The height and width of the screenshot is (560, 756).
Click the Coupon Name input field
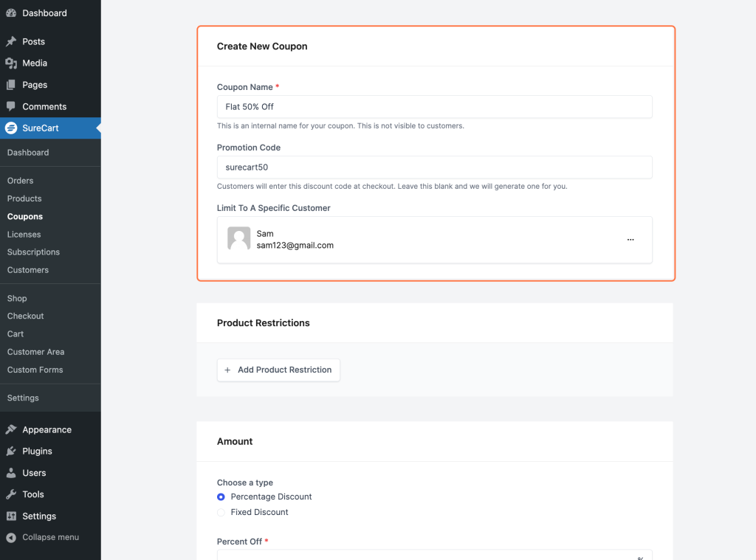click(434, 107)
